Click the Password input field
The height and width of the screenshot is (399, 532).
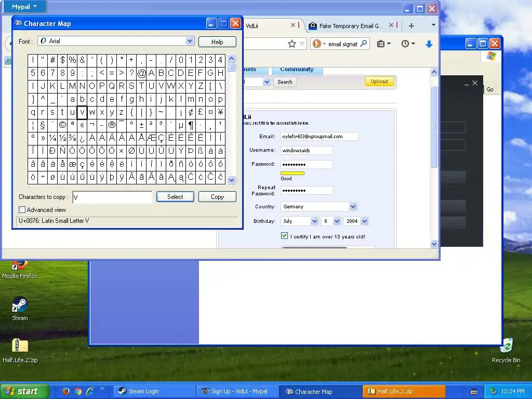(307, 165)
